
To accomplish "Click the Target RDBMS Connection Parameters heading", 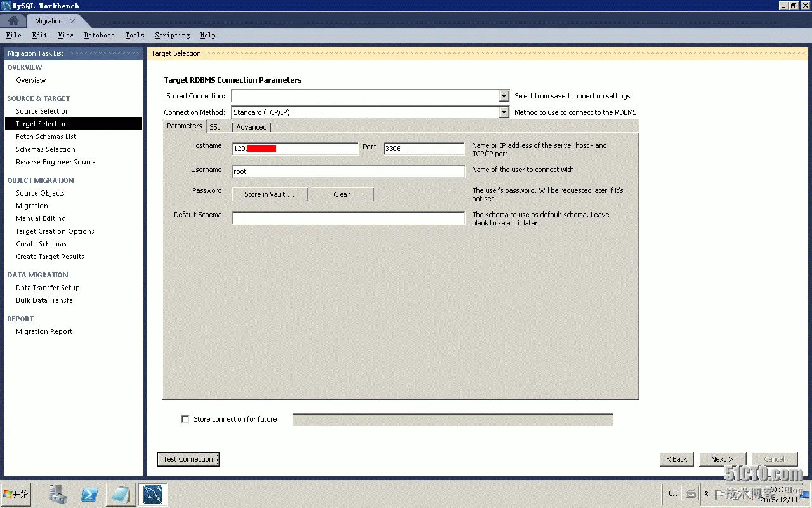I will click(233, 80).
